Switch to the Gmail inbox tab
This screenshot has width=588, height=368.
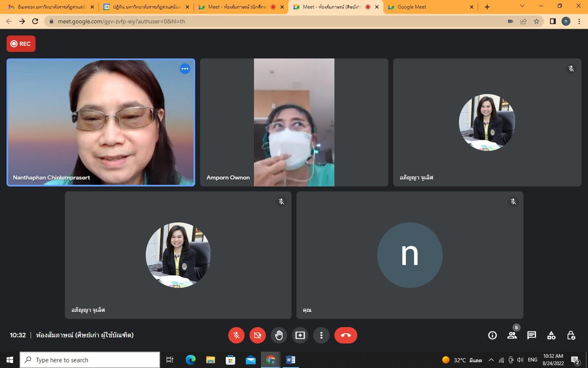49,7
